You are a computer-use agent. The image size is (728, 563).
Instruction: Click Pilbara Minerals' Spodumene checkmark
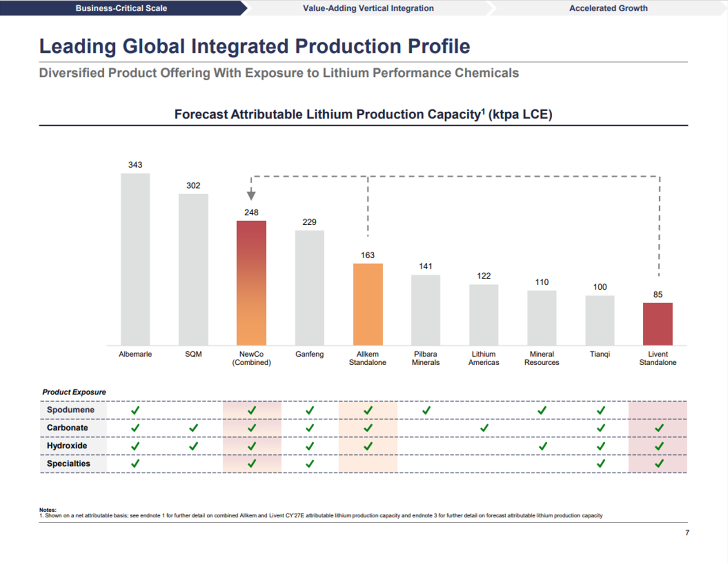(426, 410)
